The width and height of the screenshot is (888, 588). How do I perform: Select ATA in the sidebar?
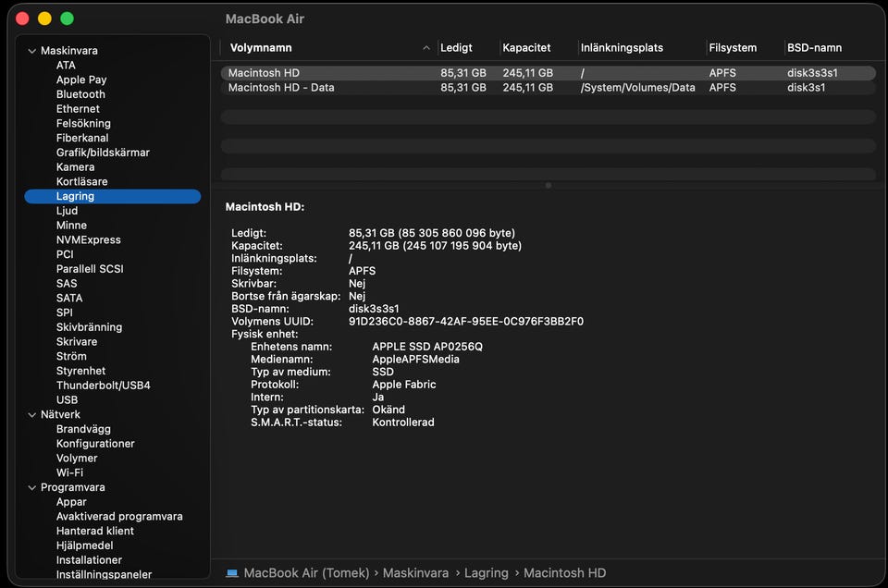point(66,65)
